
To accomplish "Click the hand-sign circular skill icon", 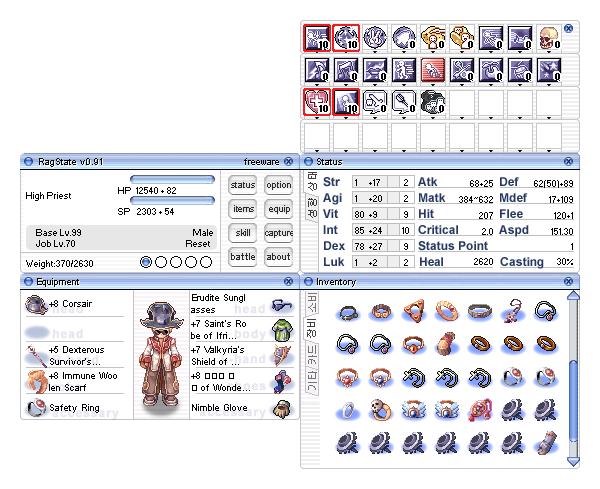I will [x=375, y=38].
